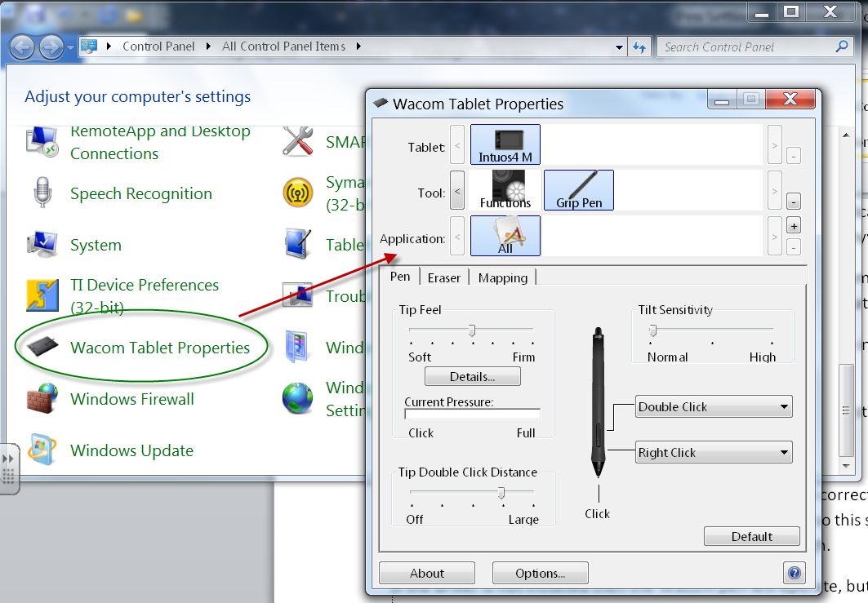Switch to the Mapping tab

click(503, 277)
